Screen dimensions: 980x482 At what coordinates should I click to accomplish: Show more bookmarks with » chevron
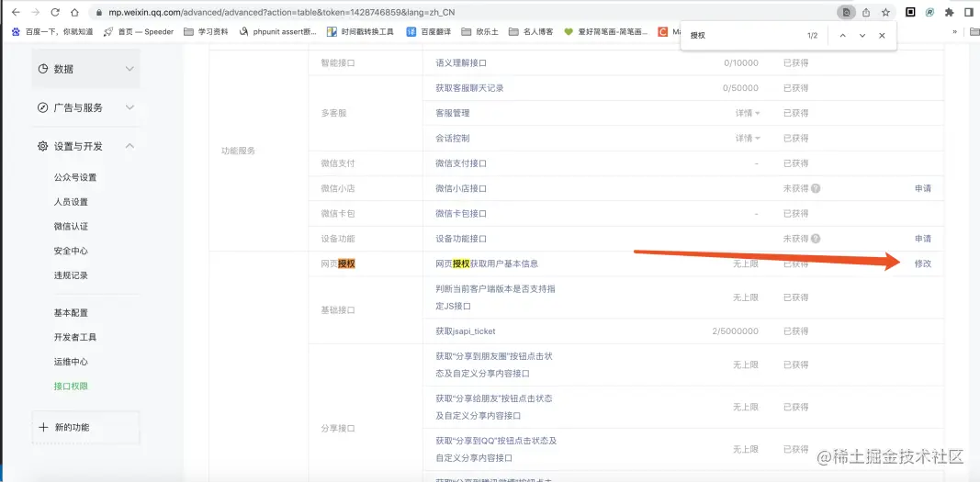coord(954,31)
